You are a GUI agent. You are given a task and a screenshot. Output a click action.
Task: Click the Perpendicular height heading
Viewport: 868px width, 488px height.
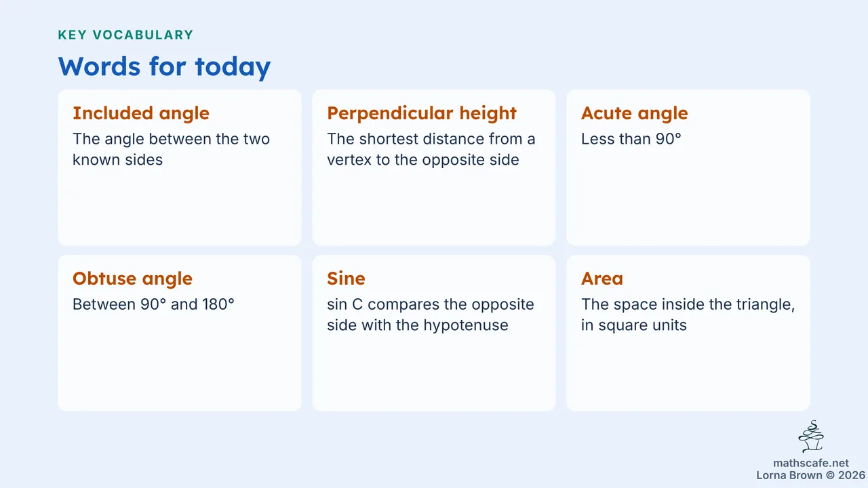click(422, 113)
